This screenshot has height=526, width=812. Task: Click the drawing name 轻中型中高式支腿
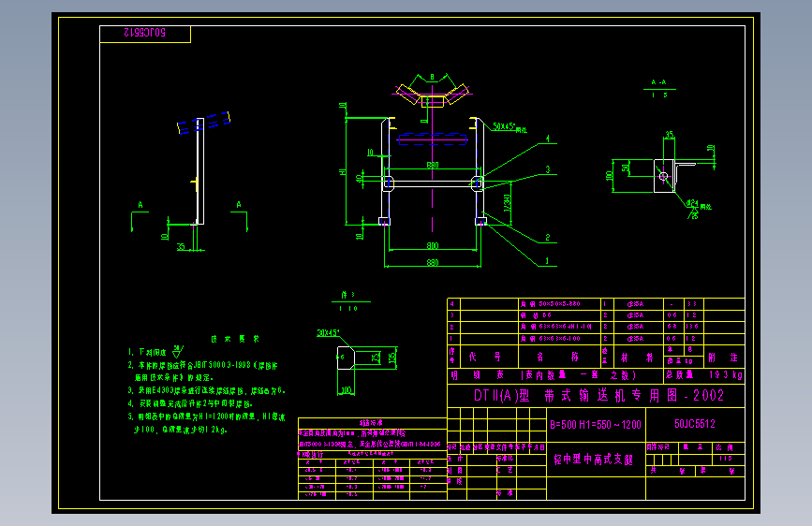[594, 460]
